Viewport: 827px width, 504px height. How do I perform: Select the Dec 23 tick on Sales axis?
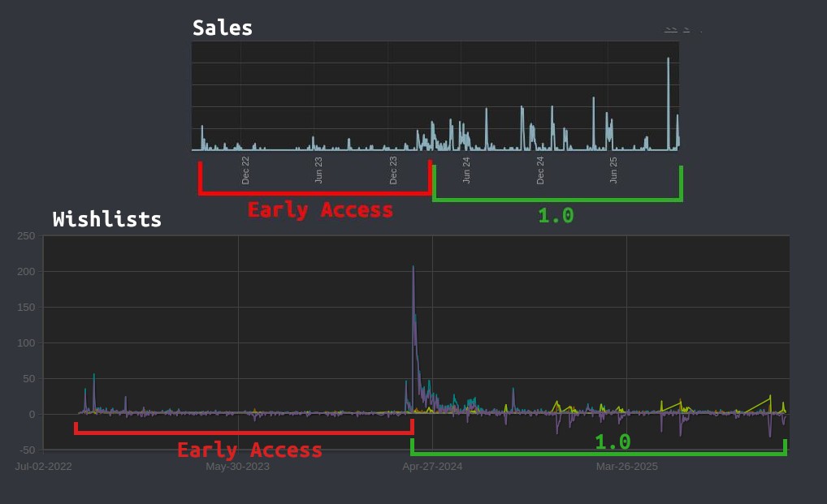coord(393,170)
